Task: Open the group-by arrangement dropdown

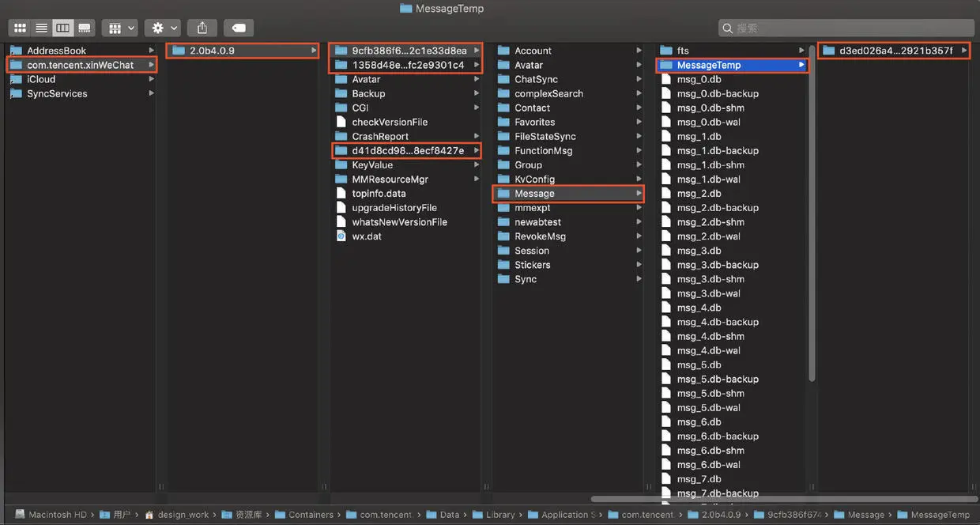Action: 121,28
